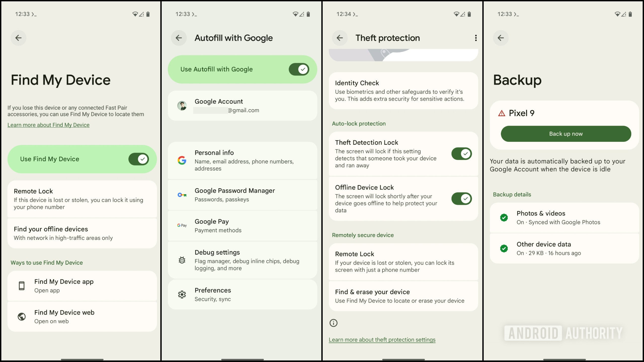Tap globe icon for Find My Device web
This screenshot has height=362, width=644.
pyautogui.click(x=22, y=316)
